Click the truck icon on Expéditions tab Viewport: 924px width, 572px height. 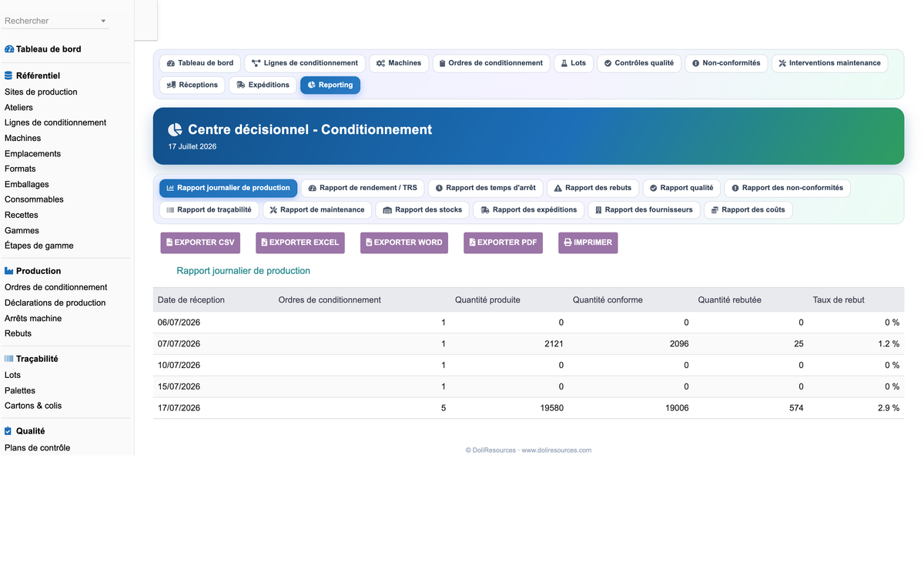241,85
